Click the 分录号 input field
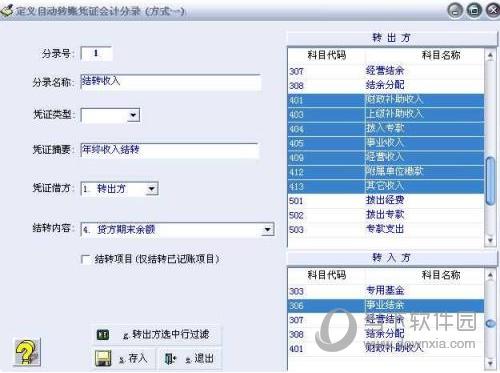 click(96, 53)
